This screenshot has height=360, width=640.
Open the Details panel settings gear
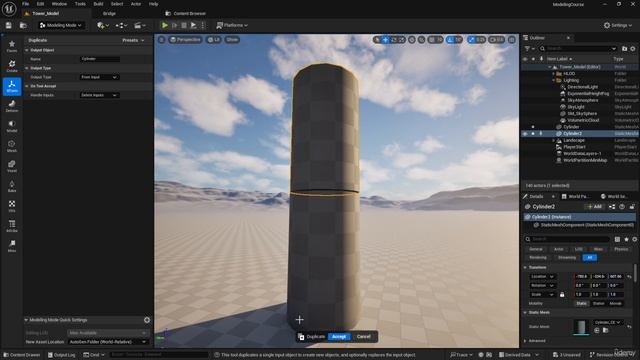click(x=635, y=239)
